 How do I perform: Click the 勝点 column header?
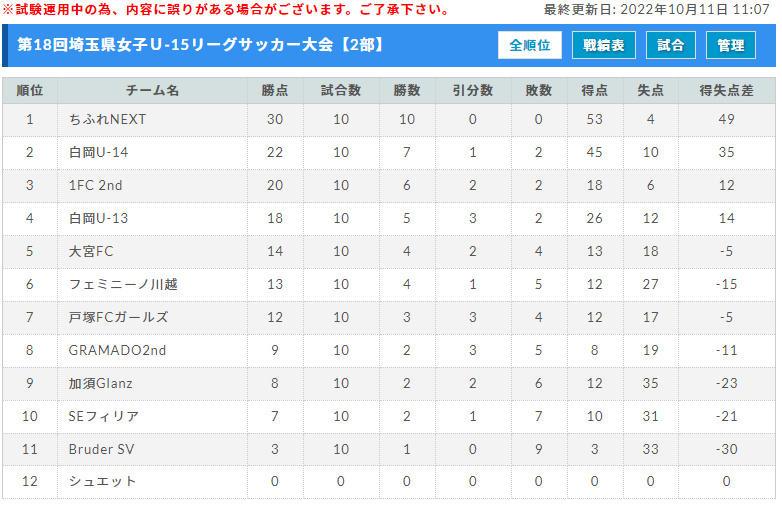[x=275, y=91]
